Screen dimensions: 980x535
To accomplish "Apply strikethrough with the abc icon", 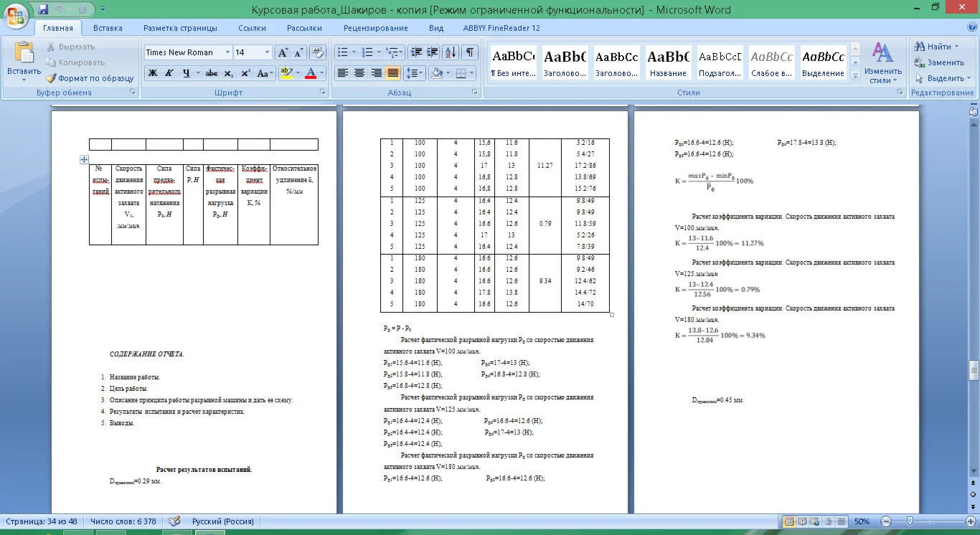I will (x=211, y=73).
